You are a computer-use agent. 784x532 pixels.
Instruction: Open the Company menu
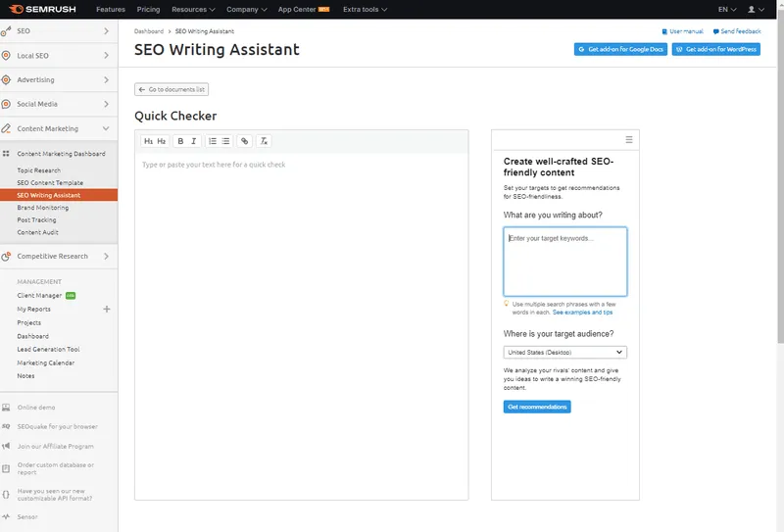[x=247, y=9]
